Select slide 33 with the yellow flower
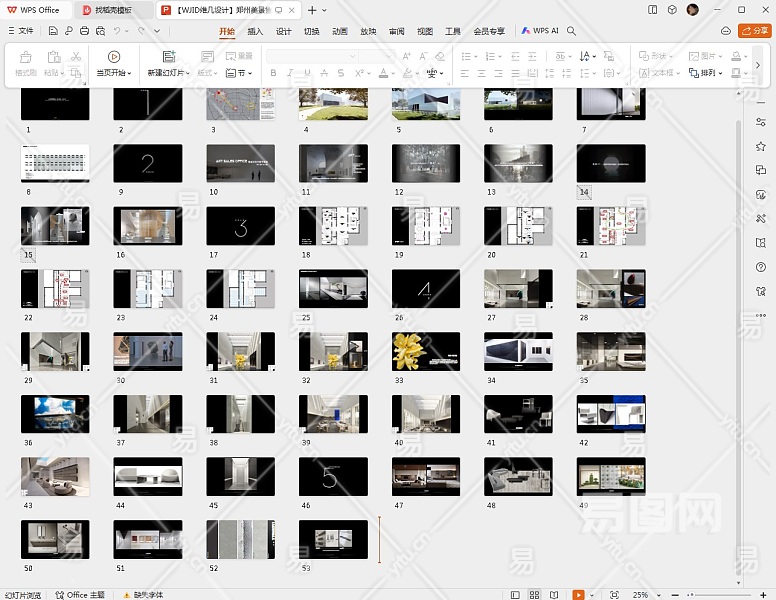The image size is (776, 600). click(x=425, y=351)
